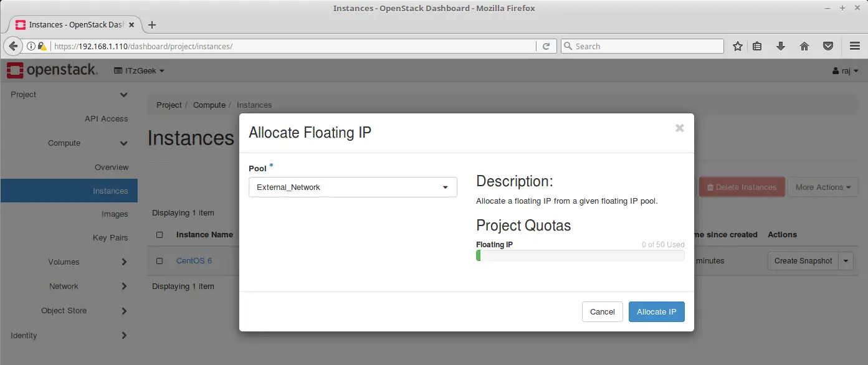The height and width of the screenshot is (365, 868).
Task: Open new tab with plus icon
Action: (152, 25)
